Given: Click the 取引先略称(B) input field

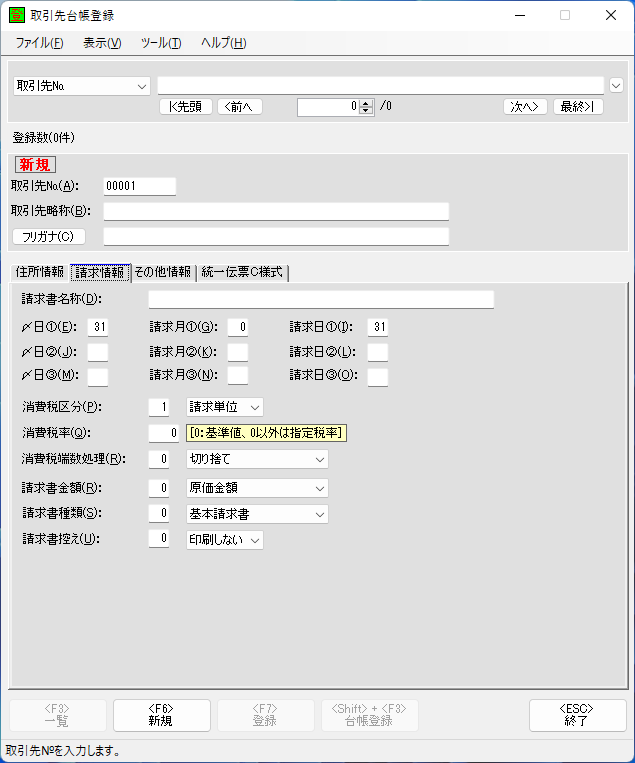Looking at the screenshot, I should pos(276,211).
